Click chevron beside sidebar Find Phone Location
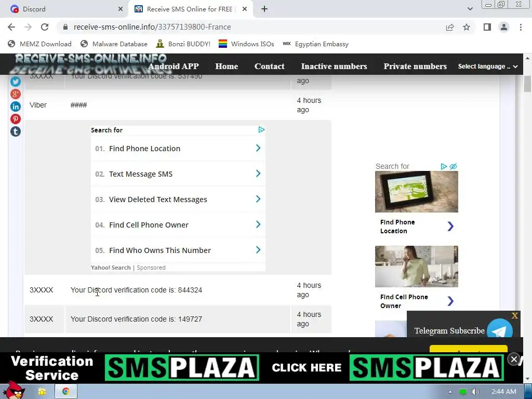 (450, 227)
